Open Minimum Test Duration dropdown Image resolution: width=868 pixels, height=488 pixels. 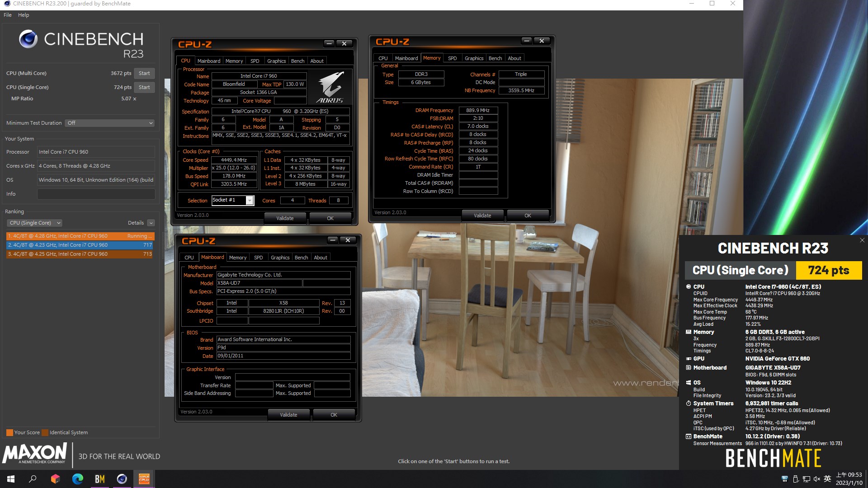pyautogui.click(x=110, y=123)
